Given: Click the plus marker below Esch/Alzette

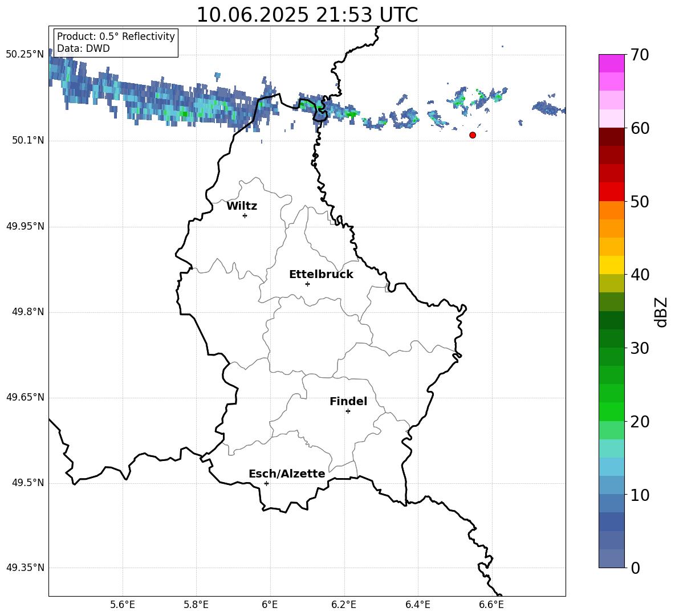Looking at the screenshot, I should (266, 483).
